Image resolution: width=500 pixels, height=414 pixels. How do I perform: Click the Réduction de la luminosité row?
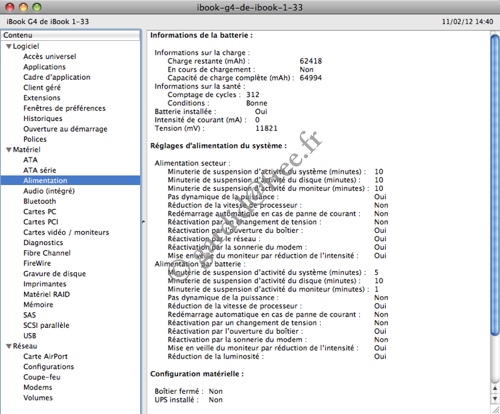277,356
